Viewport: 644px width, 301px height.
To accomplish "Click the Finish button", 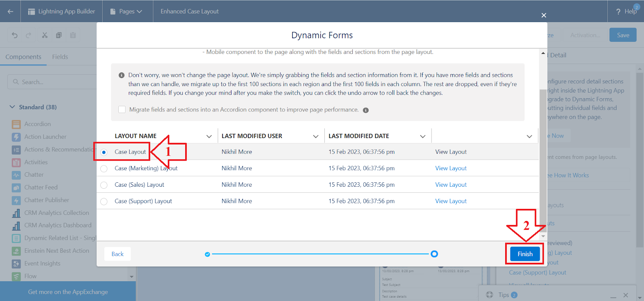I will [x=525, y=254].
